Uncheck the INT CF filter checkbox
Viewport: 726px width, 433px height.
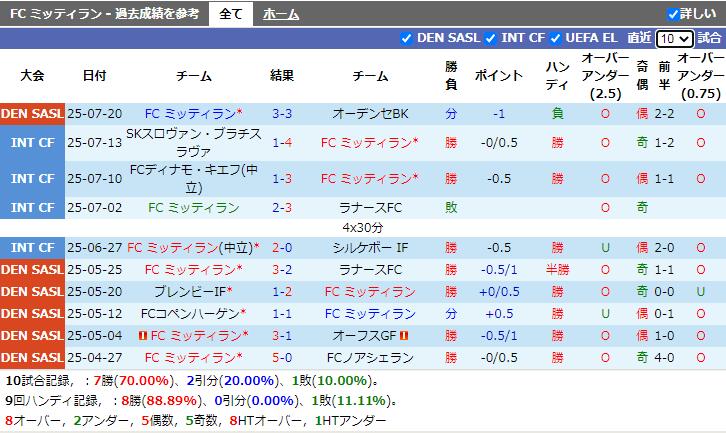point(490,38)
